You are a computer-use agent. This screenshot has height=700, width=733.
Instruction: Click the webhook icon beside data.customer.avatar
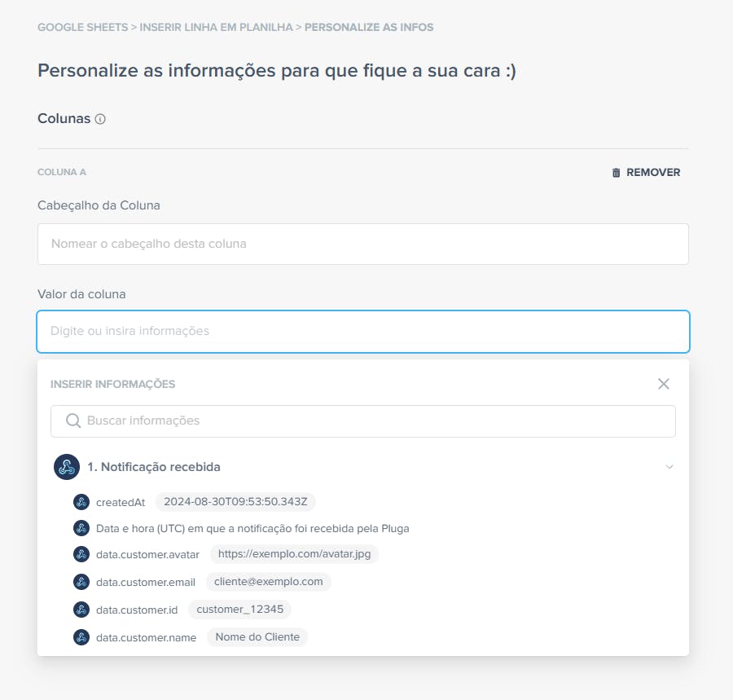pos(81,554)
